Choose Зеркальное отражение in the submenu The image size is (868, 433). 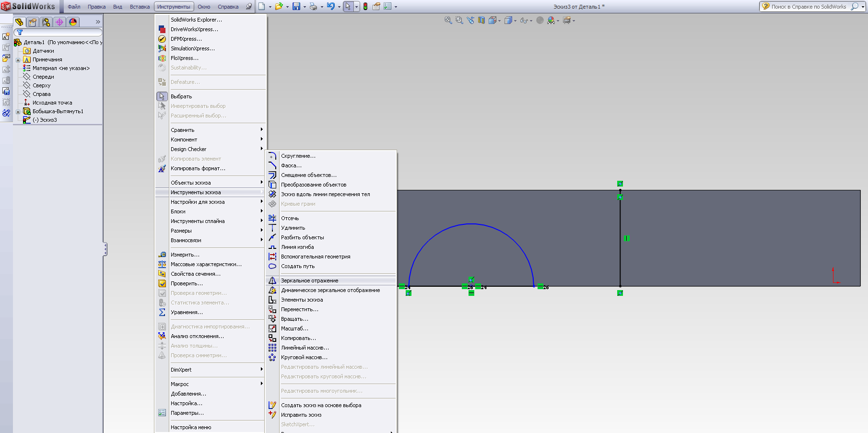[x=309, y=281]
